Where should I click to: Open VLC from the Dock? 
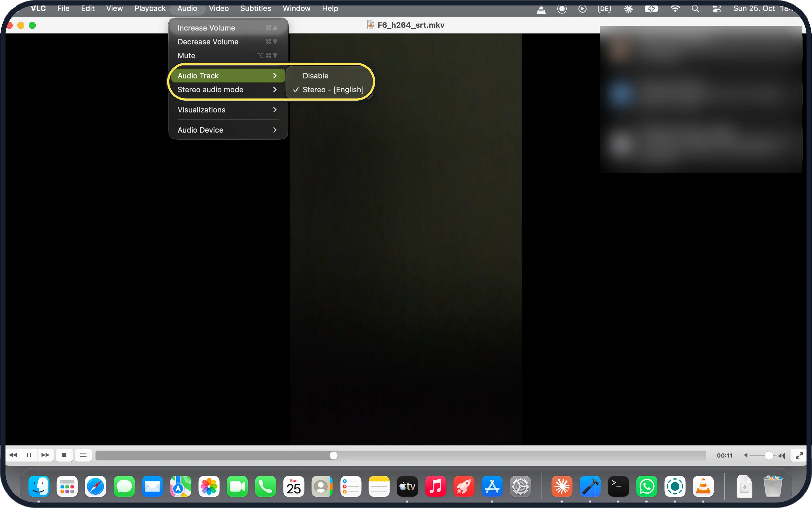703,486
